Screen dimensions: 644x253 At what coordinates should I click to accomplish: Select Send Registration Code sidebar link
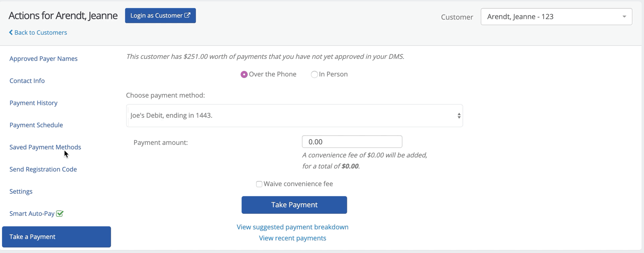pos(43,169)
